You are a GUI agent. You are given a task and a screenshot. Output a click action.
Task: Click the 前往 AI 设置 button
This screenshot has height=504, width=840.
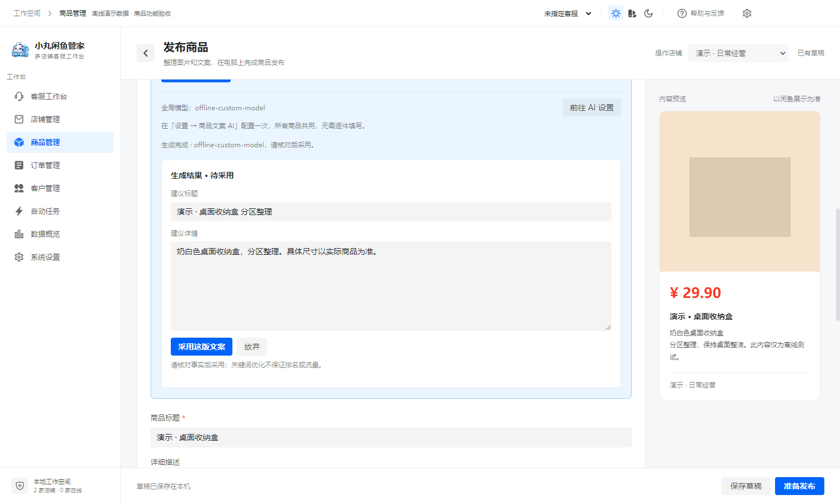click(592, 108)
